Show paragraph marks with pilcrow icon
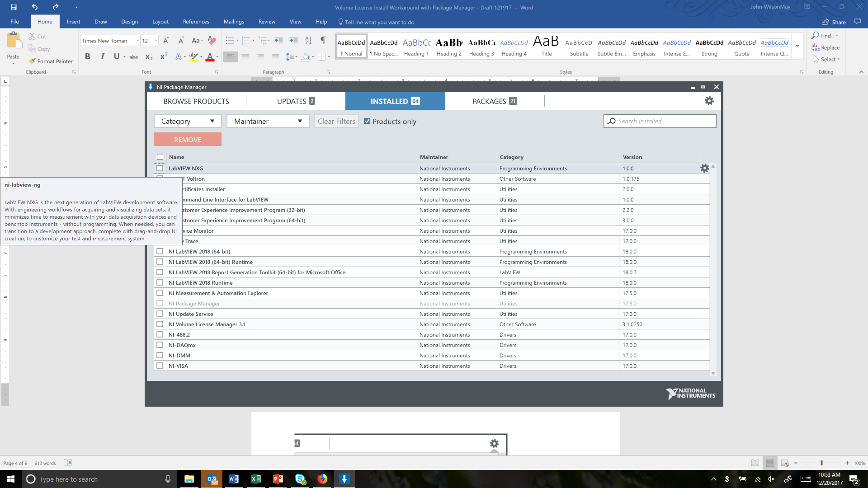Screen dimensions: 868x488 [323, 41]
